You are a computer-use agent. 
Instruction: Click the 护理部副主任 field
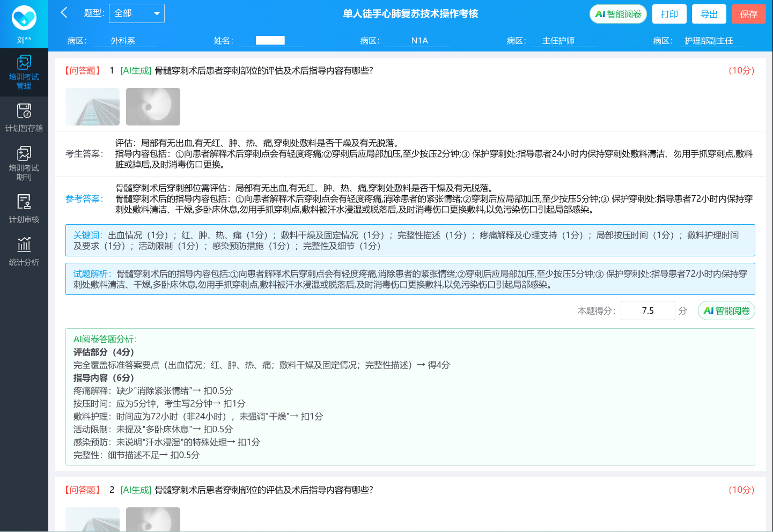pyautogui.click(x=710, y=41)
